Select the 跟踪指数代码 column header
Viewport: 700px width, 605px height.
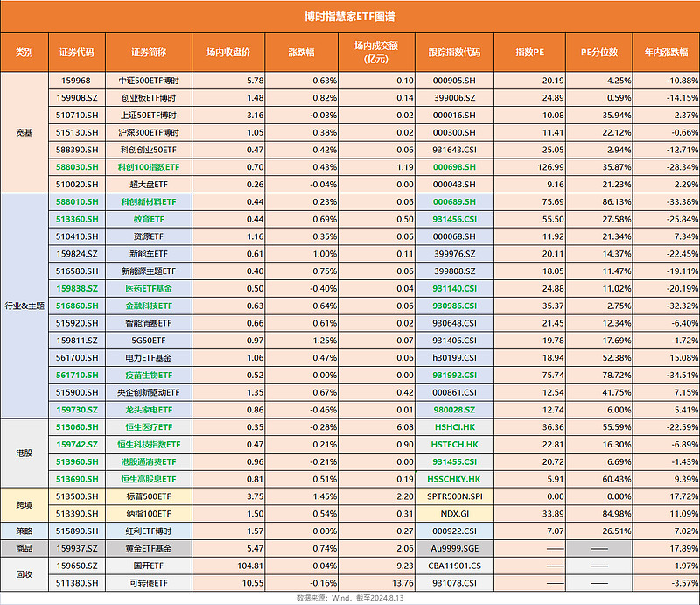[454, 53]
